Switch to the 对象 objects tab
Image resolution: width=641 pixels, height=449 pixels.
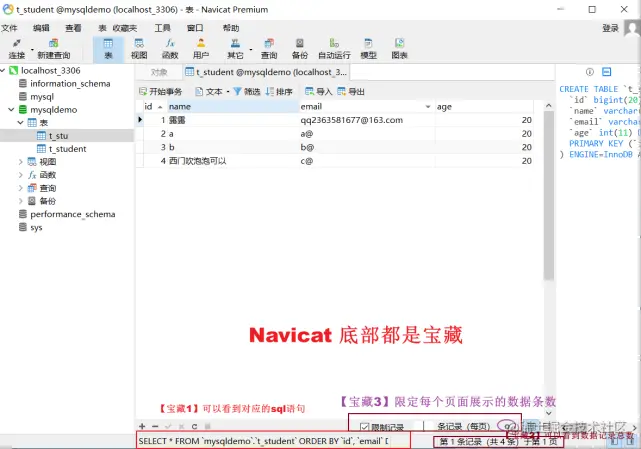coord(159,72)
